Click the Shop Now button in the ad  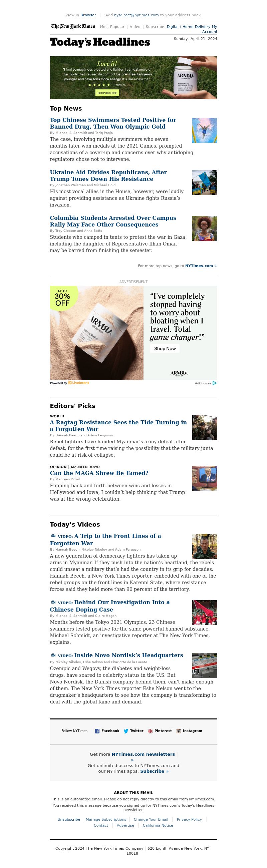tap(165, 349)
